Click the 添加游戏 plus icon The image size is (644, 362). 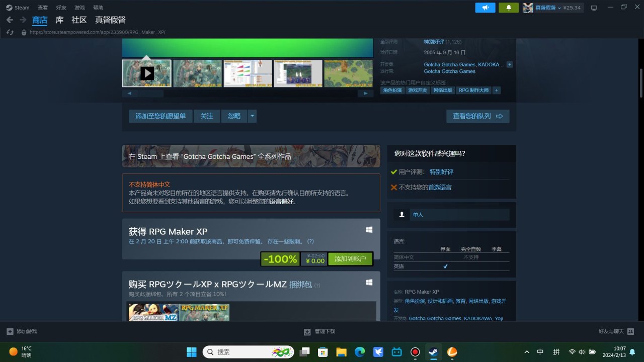tap(10, 331)
